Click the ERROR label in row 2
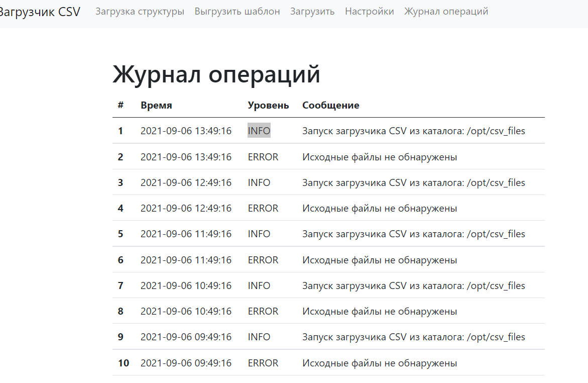This screenshot has width=588, height=383. (263, 156)
